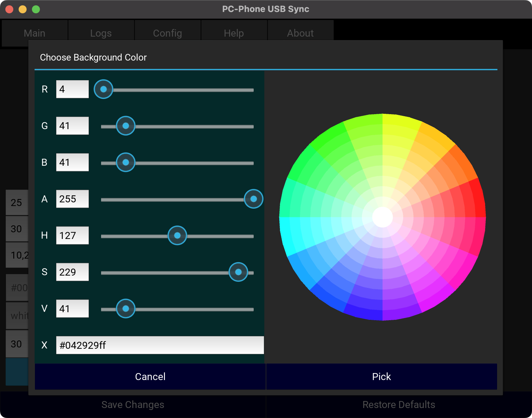
Task: Click the Alpha slider handle
Action: [x=253, y=199]
